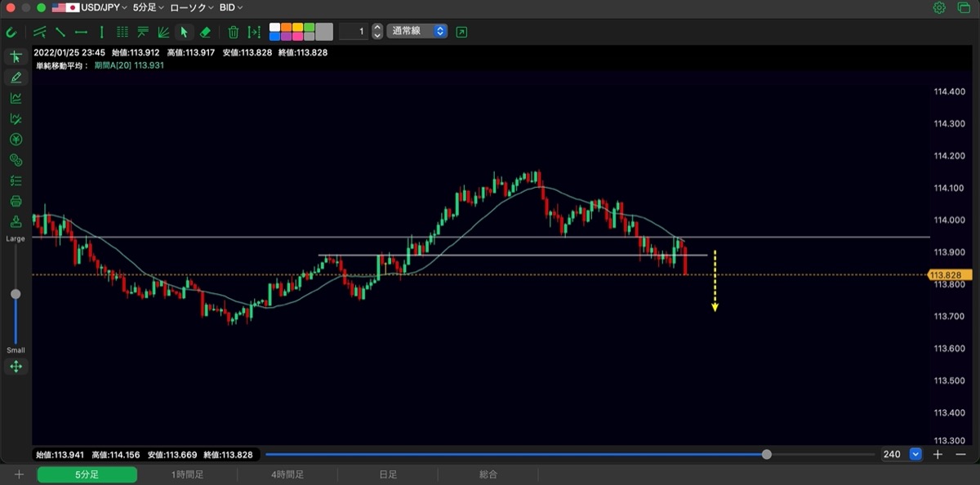Open the indicator chart icon in sidebar
Image resolution: width=980 pixels, height=485 pixels.
16,98
